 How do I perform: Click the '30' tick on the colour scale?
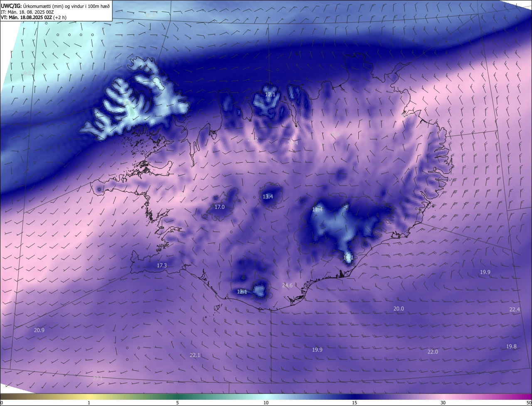click(443, 403)
